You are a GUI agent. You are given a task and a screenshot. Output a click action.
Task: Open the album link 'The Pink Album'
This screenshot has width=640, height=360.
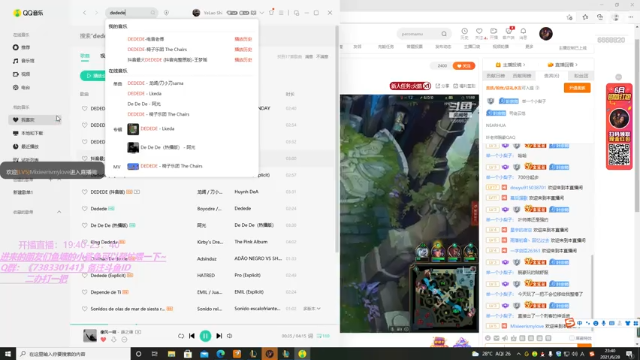(x=251, y=242)
